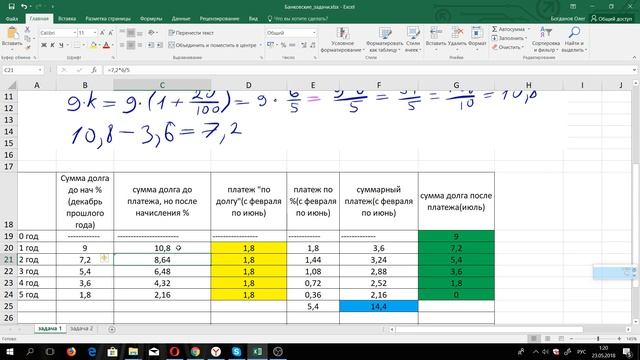Open the Формулы ribbon tab
Image resolution: width=640 pixels, height=360 pixels.
click(x=151, y=19)
